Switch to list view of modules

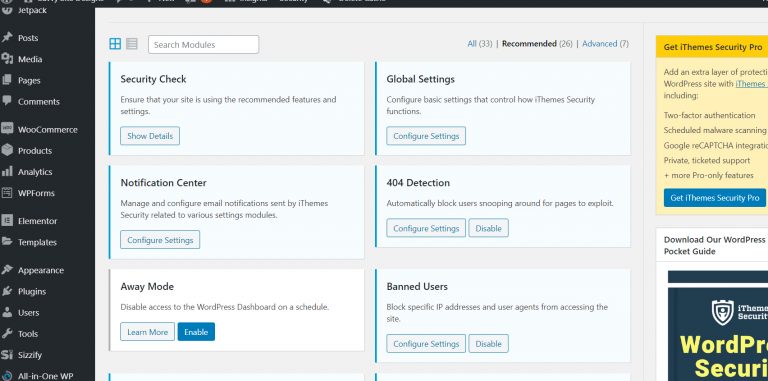pos(132,44)
